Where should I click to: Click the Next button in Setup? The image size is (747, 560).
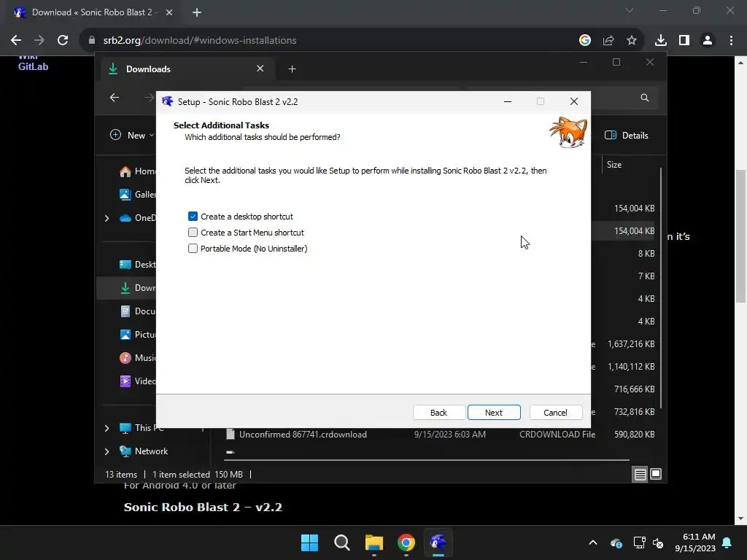click(494, 413)
